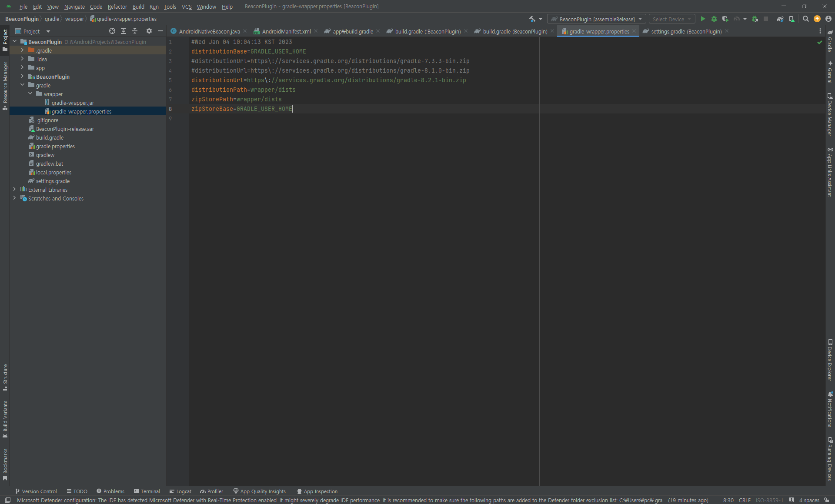Click Select Opened File target icon
This screenshot has width=835, height=504.
[x=112, y=31]
